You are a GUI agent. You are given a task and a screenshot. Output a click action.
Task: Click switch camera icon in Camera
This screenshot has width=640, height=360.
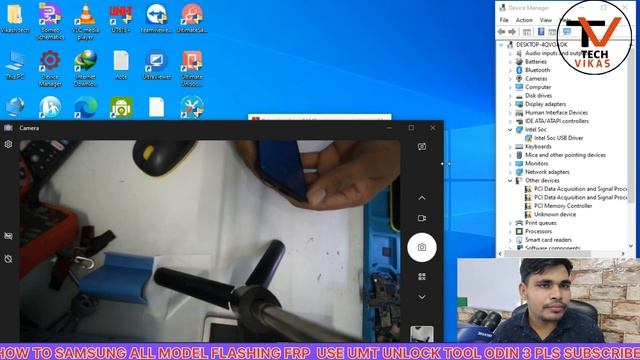(422, 147)
